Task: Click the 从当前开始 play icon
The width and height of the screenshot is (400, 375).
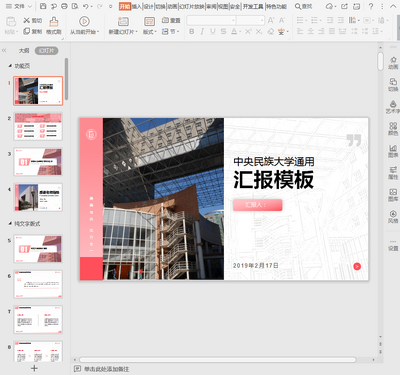Action: pyautogui.click(x=84, y=21)
